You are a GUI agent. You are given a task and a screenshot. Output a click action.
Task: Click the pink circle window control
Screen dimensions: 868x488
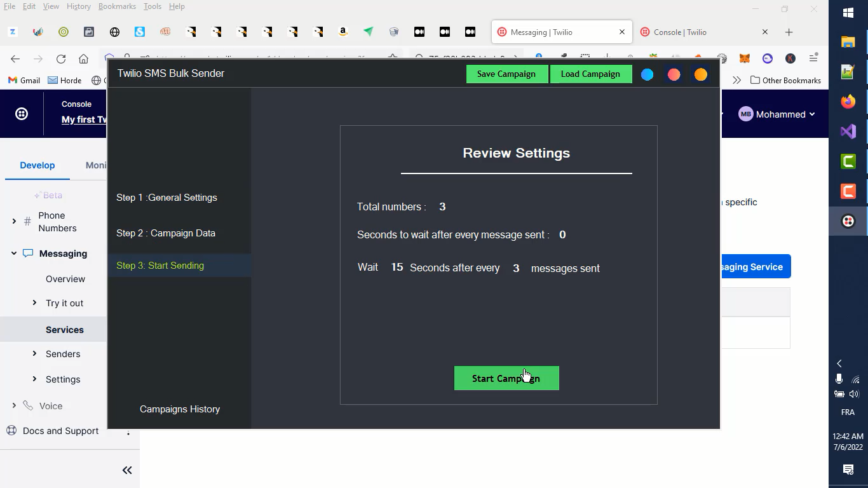pos(674,74)
